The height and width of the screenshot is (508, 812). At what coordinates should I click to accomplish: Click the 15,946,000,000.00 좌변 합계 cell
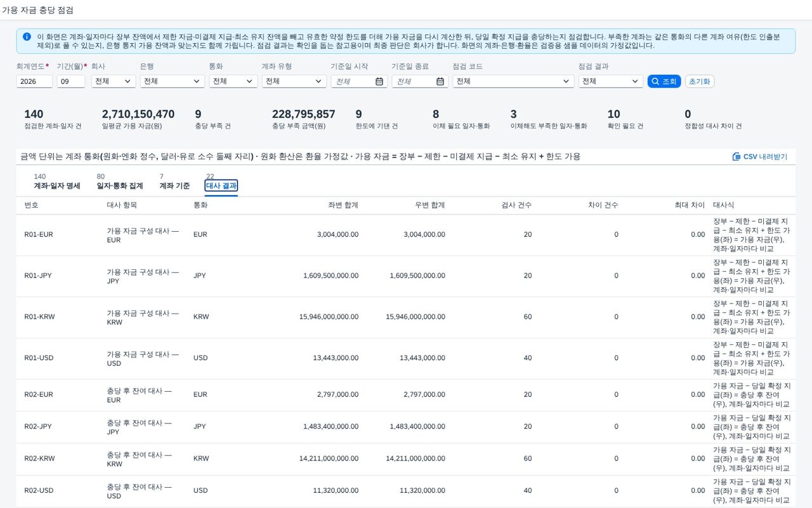point(329,317)
